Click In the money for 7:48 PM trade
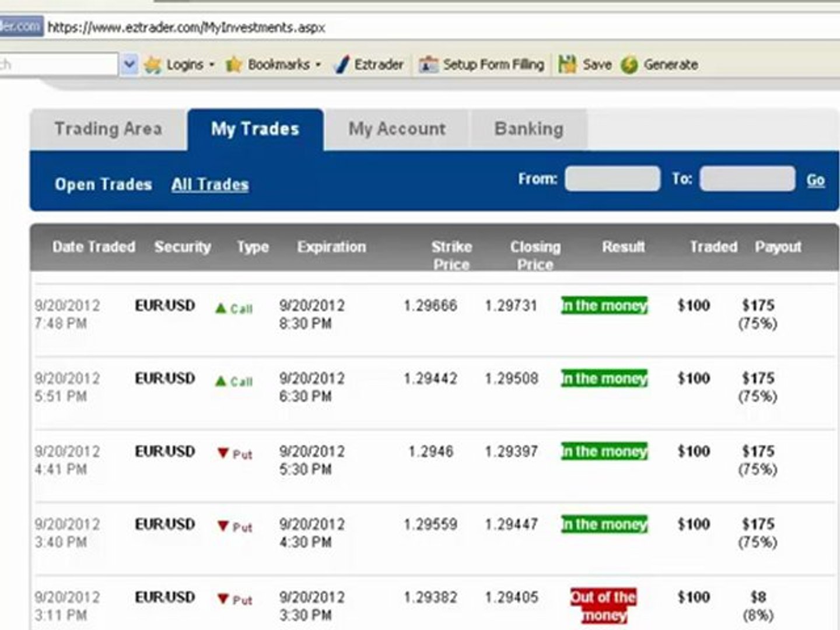Viewport: 840px width, 630px height. click(x=604, y=306)
